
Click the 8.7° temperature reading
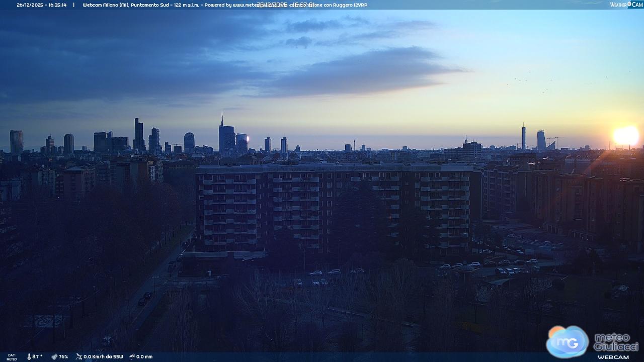click(38, 356)
